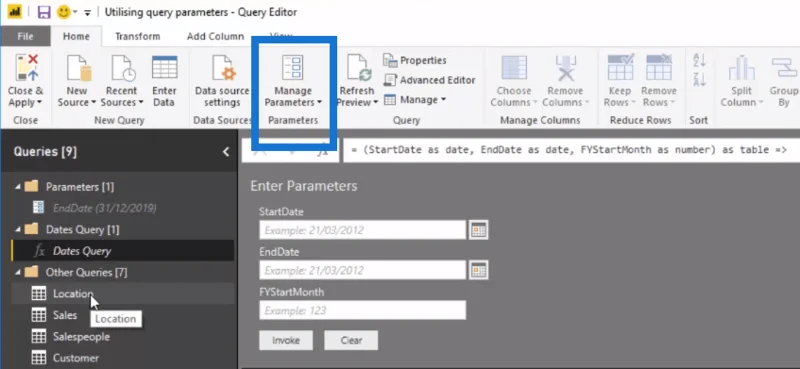Collapse the Queries pane
The height and width of the screenshot is (369, 800).
pyautogui.click(x=226, y=152)
